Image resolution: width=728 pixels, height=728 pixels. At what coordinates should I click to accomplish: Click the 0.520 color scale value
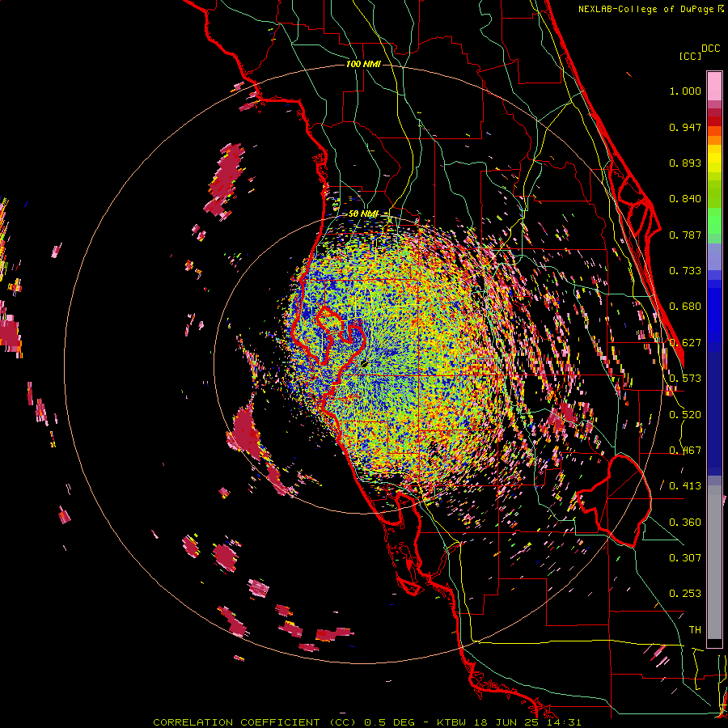(x=685, y=415)
